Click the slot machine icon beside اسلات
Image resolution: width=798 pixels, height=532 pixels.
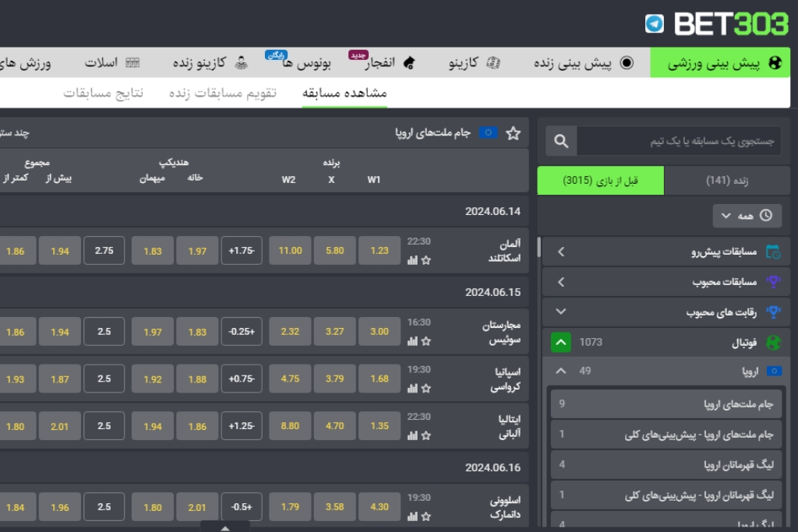[134, 62]
